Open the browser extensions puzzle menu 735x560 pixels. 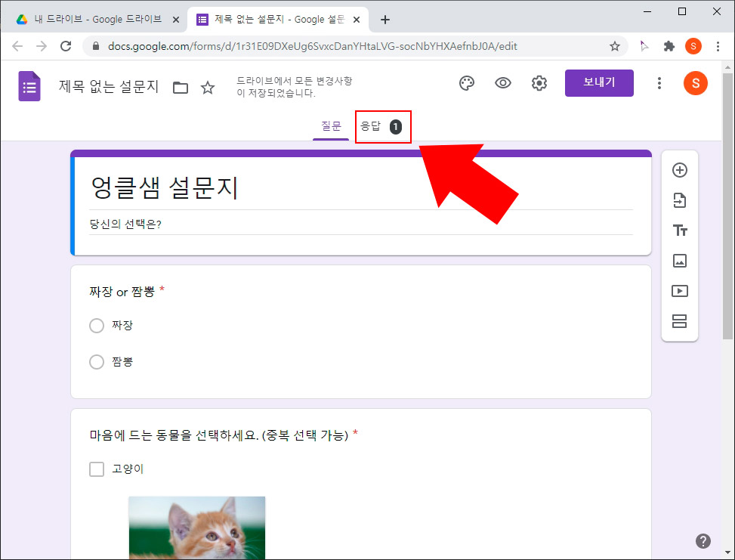pos(669,46)
